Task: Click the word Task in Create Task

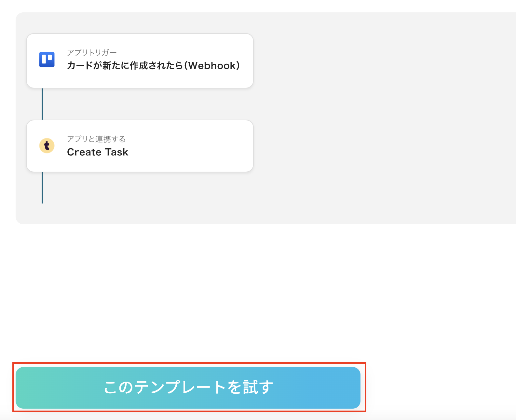Action: 116,152
